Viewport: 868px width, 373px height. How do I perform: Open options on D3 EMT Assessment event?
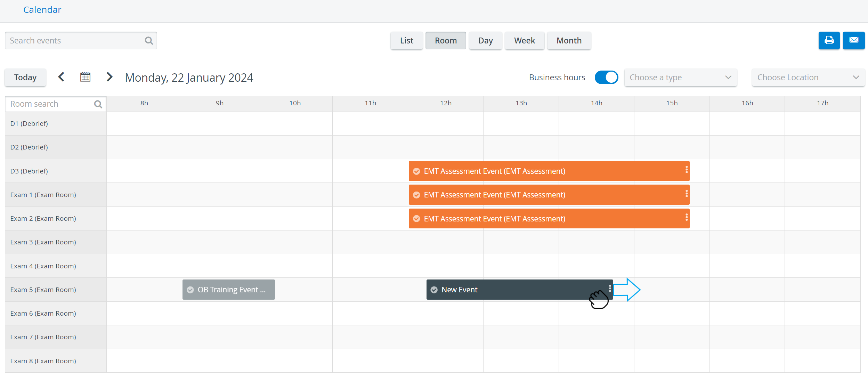pyautogui.click(x=686, y=170)
